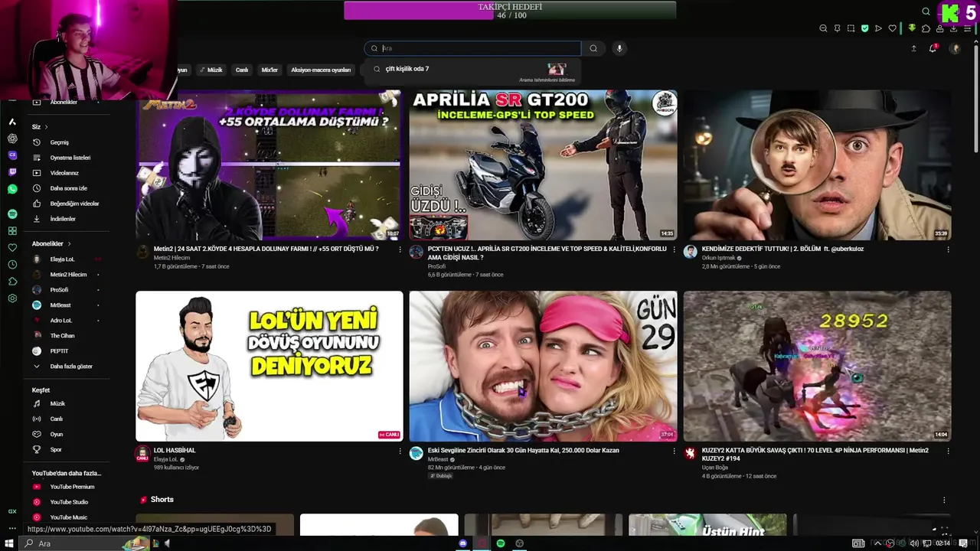This screenshot has height=551, width=980.
Task: Click the player arrow icon in toolbar
Action: pyautogui.click(x=878, y=28)
